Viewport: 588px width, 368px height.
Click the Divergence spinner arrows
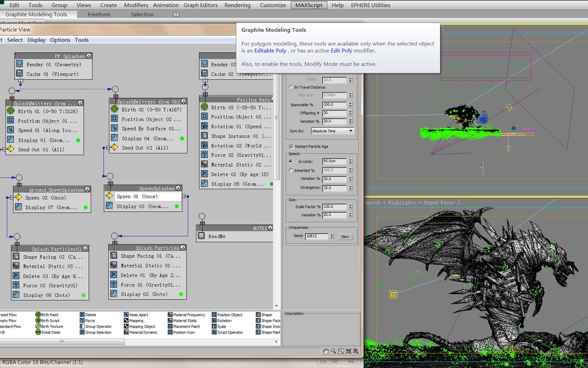350,188
